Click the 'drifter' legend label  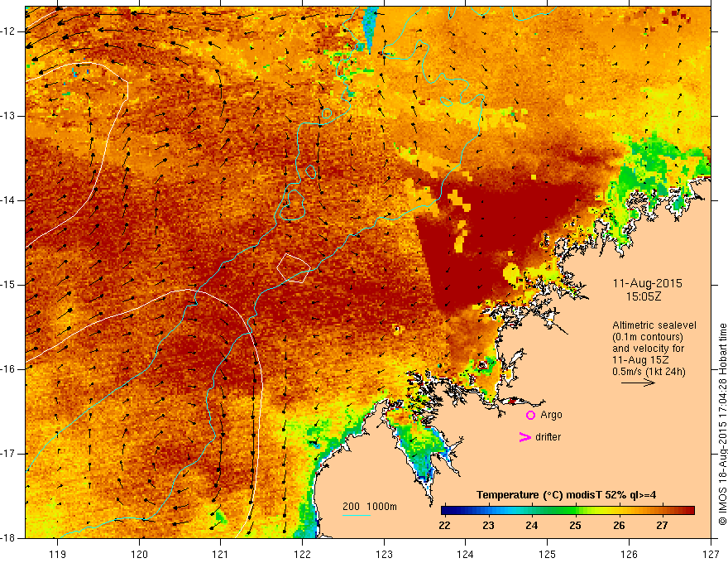coord(548,437)
